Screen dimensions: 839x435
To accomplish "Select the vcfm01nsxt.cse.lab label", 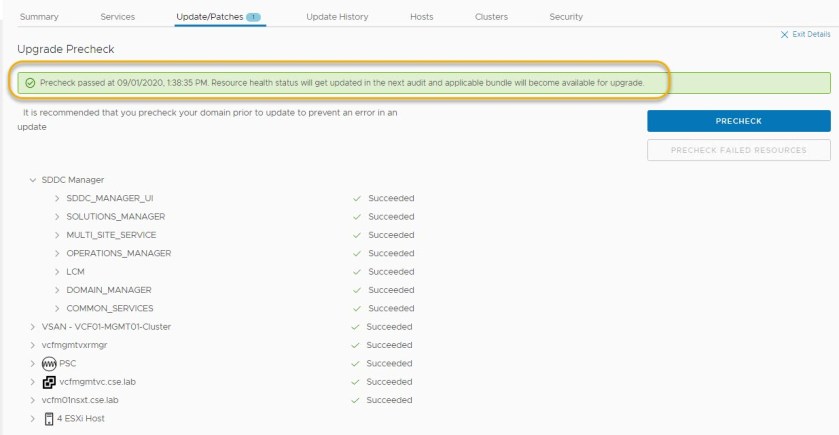I will (80, 400).
